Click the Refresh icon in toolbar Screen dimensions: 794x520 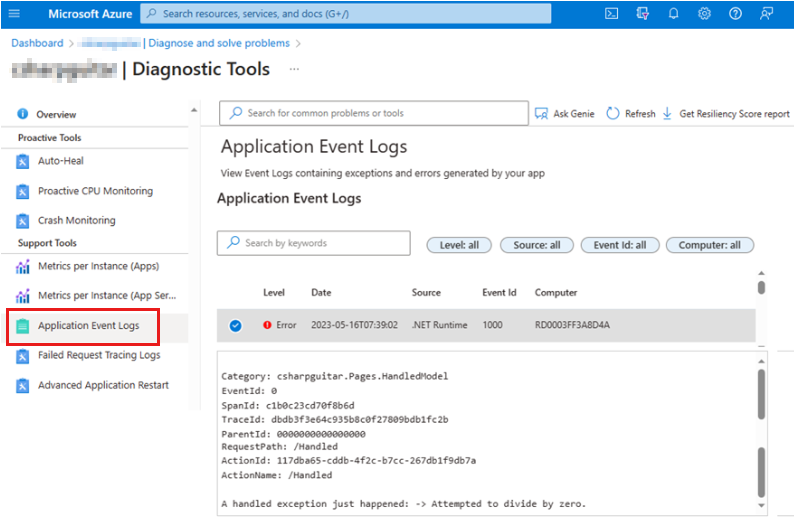[613, 114]
